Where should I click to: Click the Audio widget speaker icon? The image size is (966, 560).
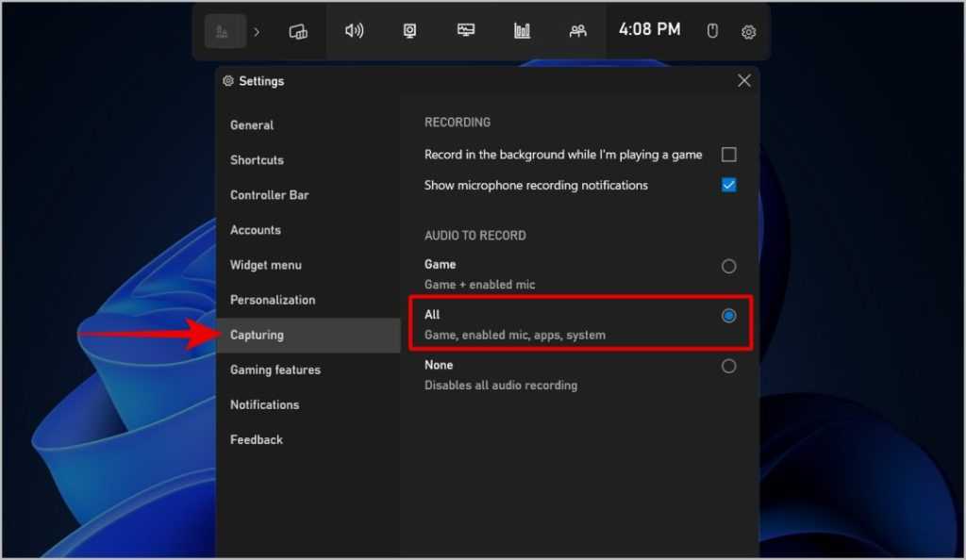pyautogui.click(x=354, y=31)
